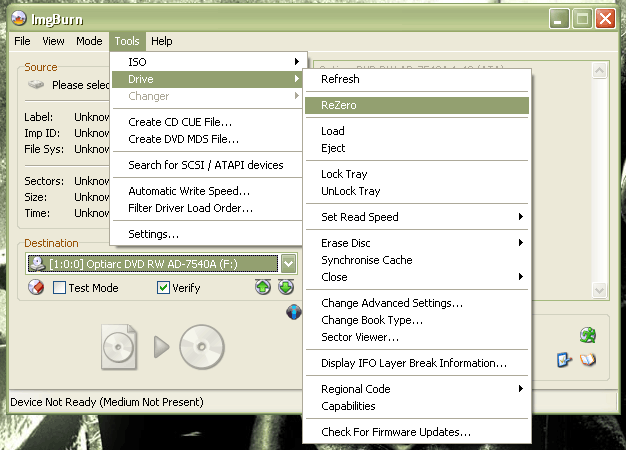Screen dimensions: 626x450
Task: Open Filter Driver Load Order
Action: (x=207, y=208)
